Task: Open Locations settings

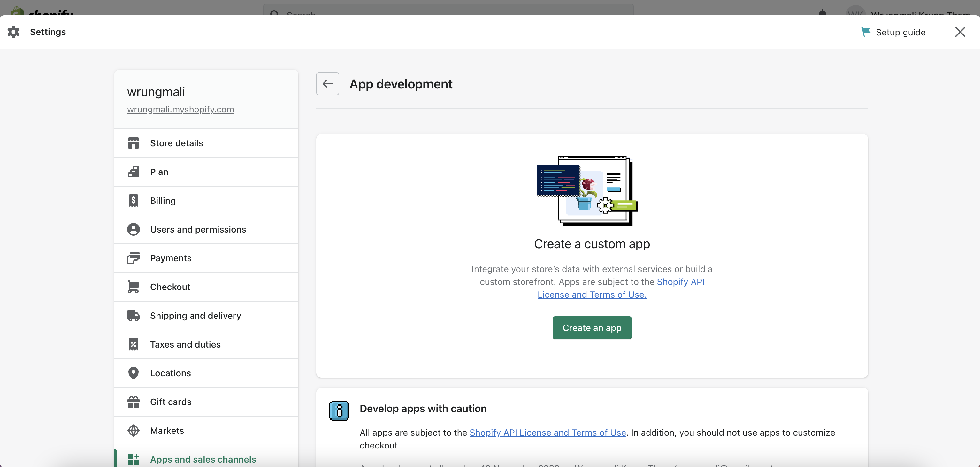Action: coord(206,373)
